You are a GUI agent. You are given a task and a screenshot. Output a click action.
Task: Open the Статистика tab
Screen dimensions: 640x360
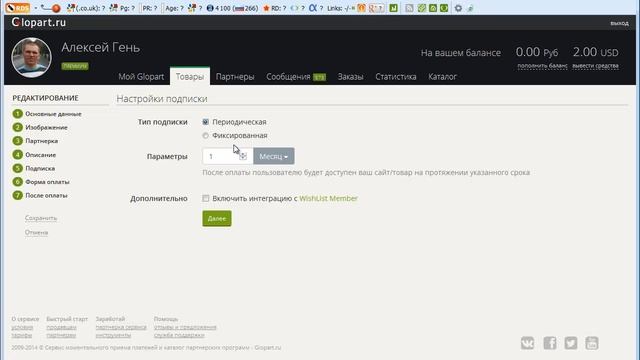point(396,77)
